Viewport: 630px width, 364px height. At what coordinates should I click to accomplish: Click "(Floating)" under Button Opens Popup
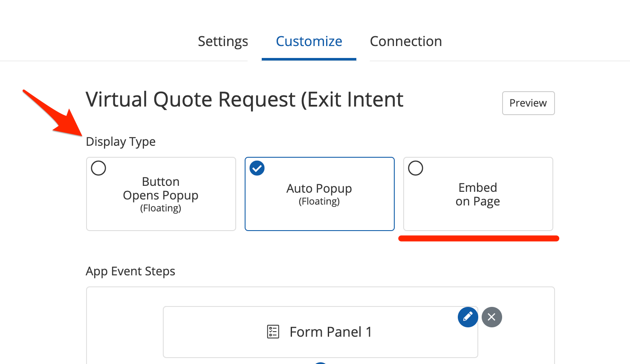(161, 208)
